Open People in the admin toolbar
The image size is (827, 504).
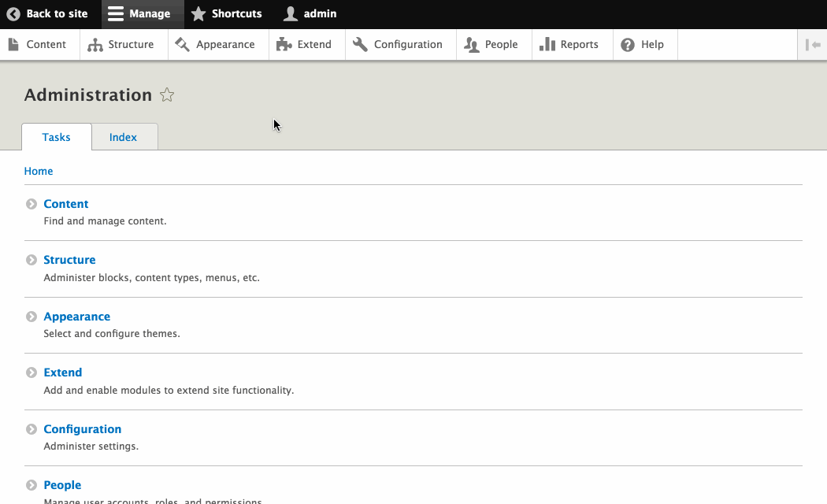click(x=501, y=45)
